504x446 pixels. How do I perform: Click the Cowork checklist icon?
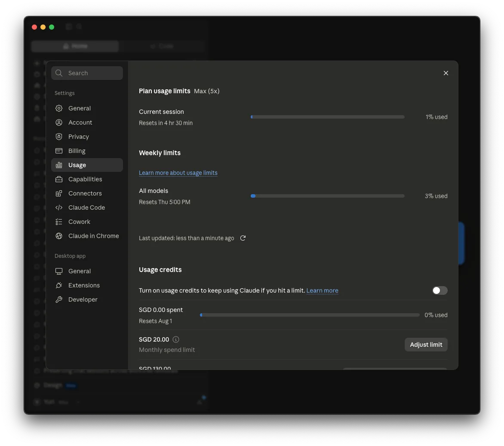(x=59, y=222)
